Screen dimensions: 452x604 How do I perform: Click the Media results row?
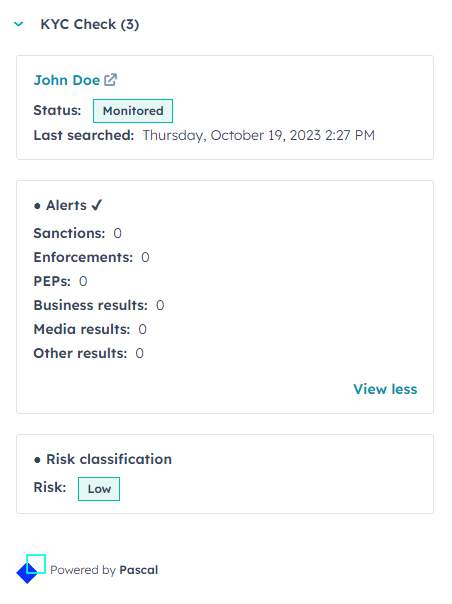[x=90, y=329]
